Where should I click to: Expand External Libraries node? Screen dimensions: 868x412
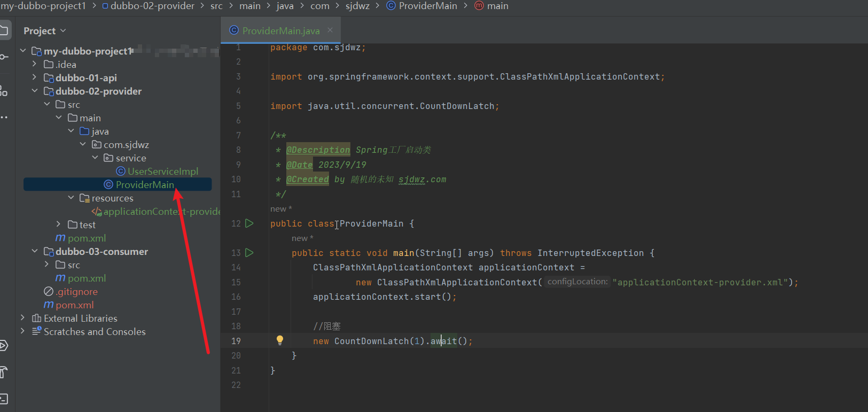[23, 318]
